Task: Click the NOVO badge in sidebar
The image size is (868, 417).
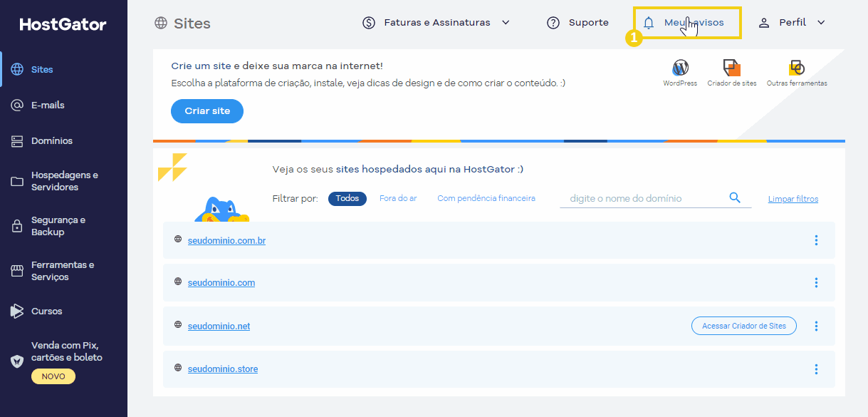Action: [x=53, y=376]
